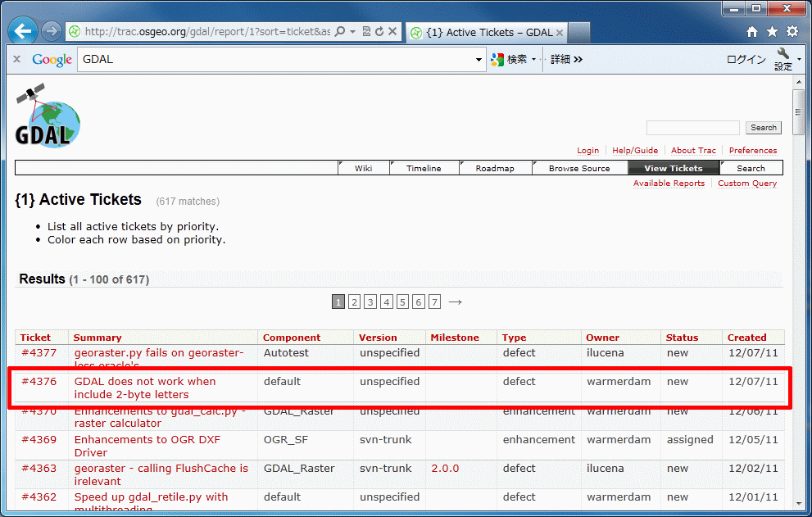Viewport: 812px width, 517px height.
Task: Click the browser Forward arrow button
Action: tap(51, 32)
